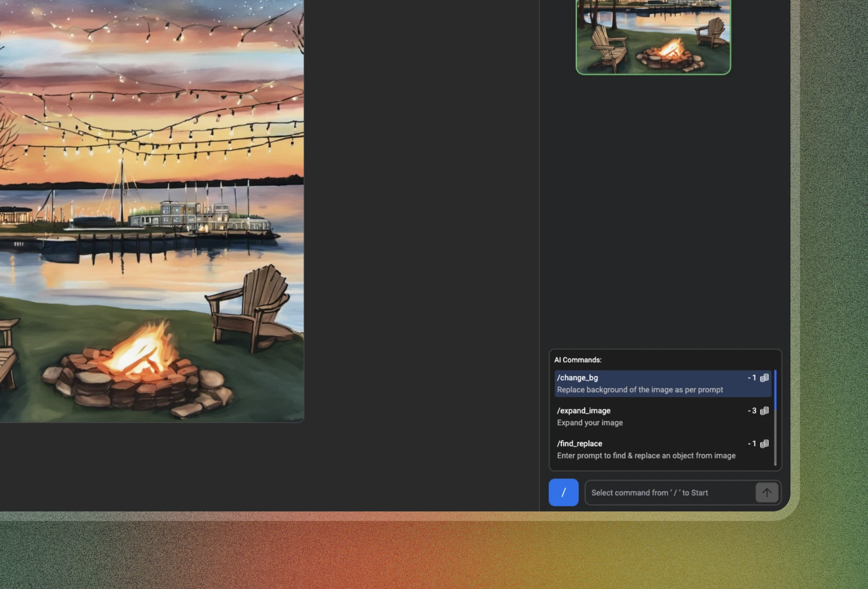Click the -3 credit cost label

(752, 411)
